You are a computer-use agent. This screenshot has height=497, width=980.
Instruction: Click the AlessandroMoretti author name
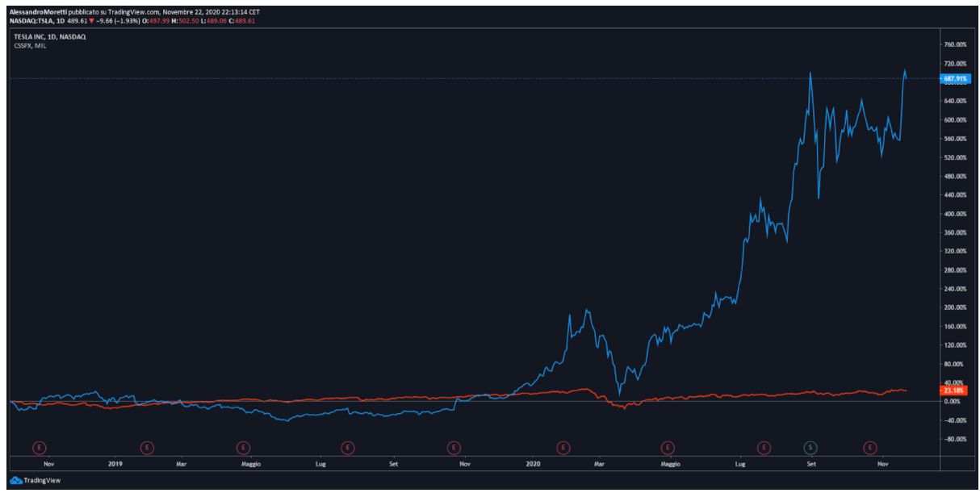(38, 13)
